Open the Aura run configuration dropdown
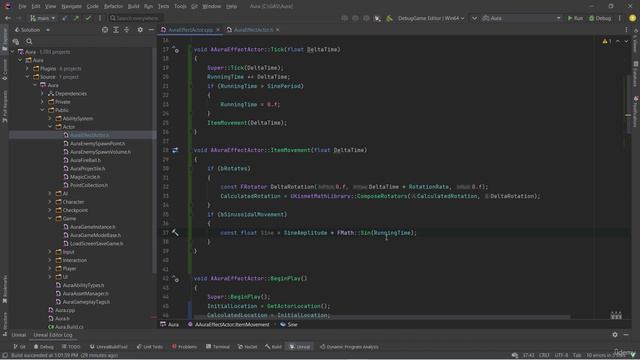Viewport: 640px width, 360px height. tap(521, 18)
